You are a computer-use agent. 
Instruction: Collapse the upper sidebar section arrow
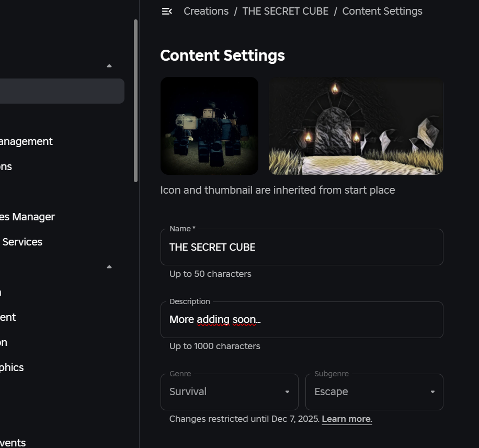[x=109, y=66]
